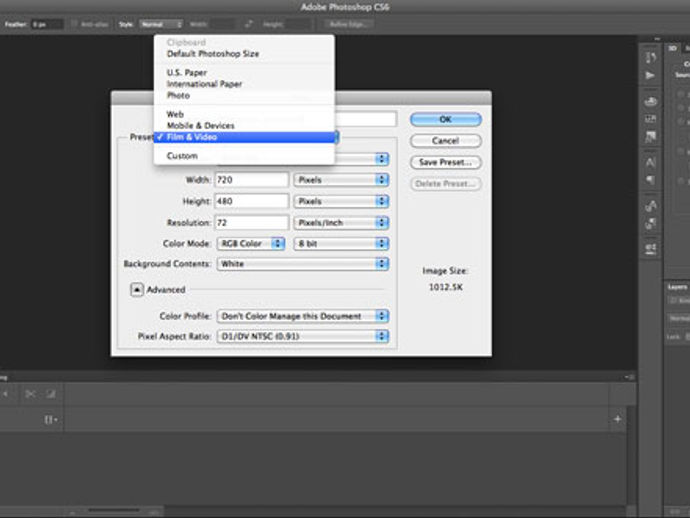The height and width of the screenshot is (518, 690).
Task: Open the Resolution units Pixels/Inch dropdown
Action: pos(341,223)
